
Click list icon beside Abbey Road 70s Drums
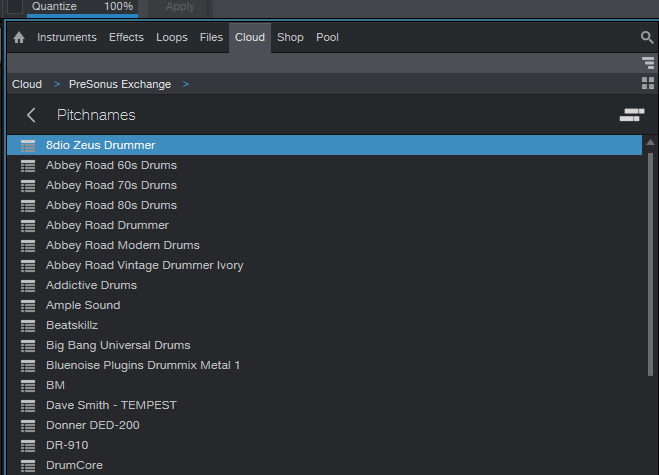(28, 185)
